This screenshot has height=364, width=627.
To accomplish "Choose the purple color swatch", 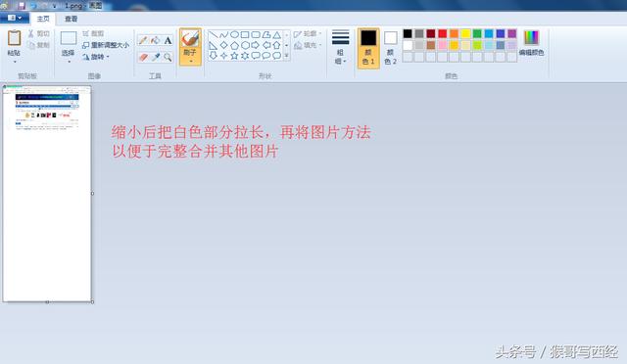I will click(x=511, y=33).
